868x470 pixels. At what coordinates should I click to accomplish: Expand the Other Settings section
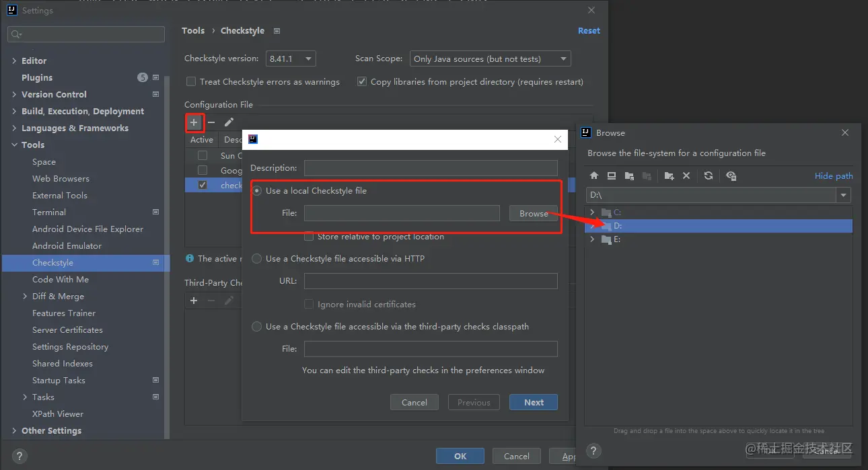coord(14,431)
